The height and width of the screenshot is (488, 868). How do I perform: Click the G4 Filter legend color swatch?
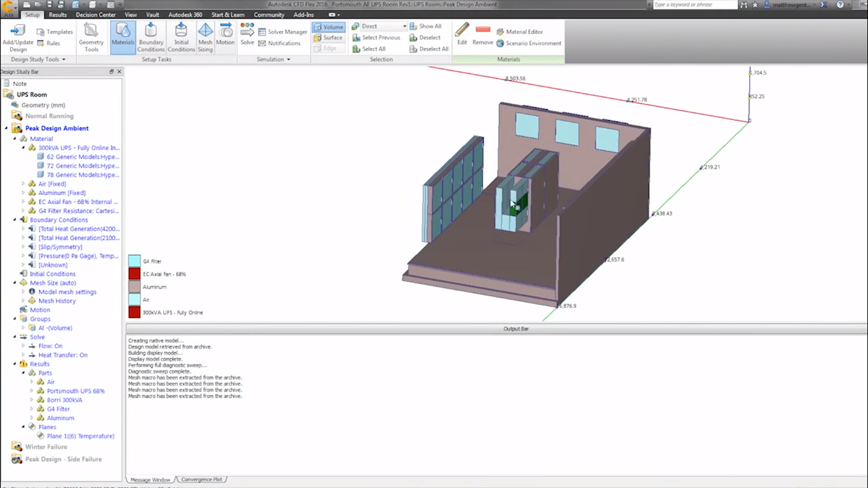134,261
